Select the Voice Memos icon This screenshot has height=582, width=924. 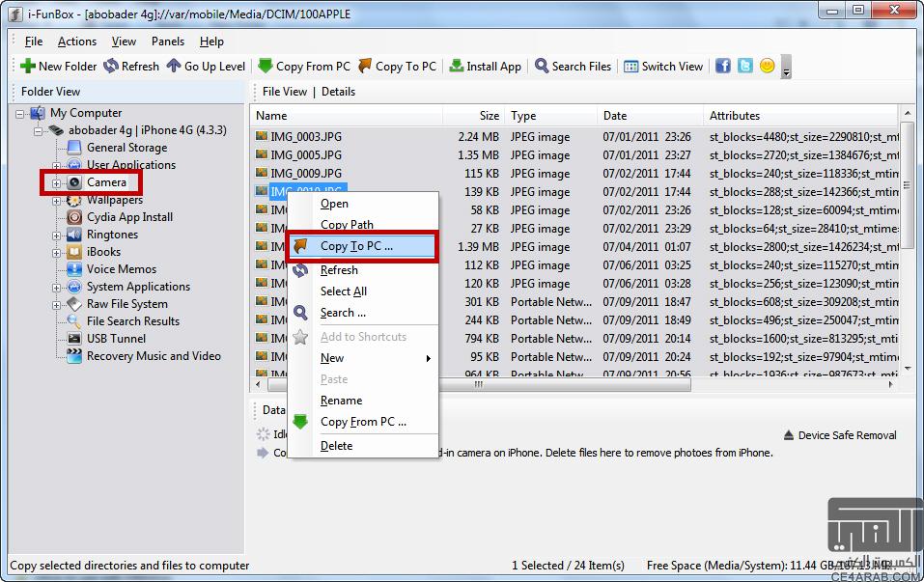(x=74, y=269)
